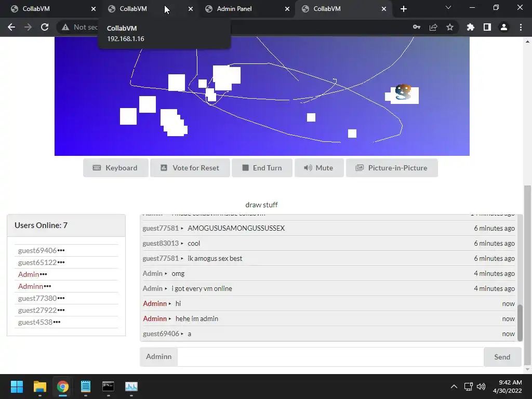Close the Admin Panel tab
532x399 pixels.
[x=287, y=9]
